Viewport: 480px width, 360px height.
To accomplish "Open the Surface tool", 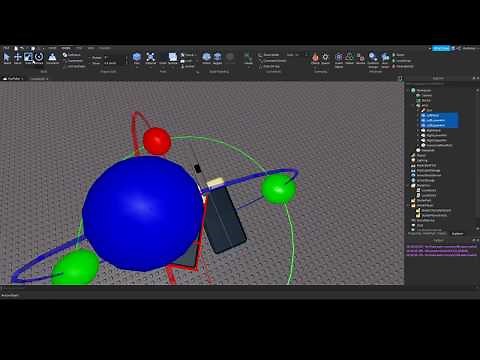I will pyautogui.click(x=173, y=58).
